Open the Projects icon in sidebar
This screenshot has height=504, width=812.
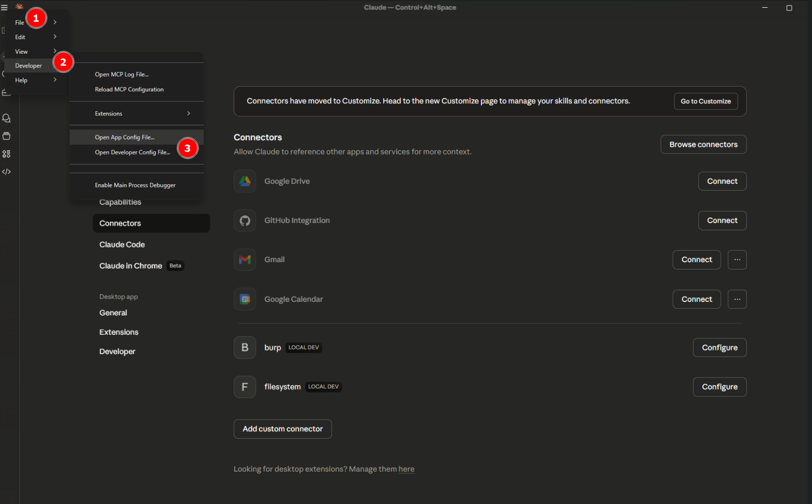click(x=6, y=136)
